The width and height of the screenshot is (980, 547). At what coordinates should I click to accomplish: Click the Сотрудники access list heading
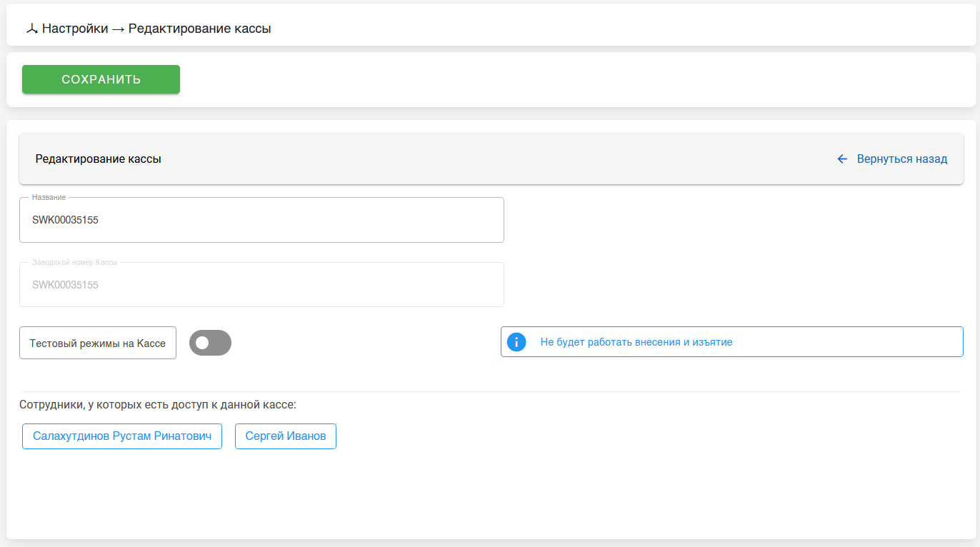(158, 405)
